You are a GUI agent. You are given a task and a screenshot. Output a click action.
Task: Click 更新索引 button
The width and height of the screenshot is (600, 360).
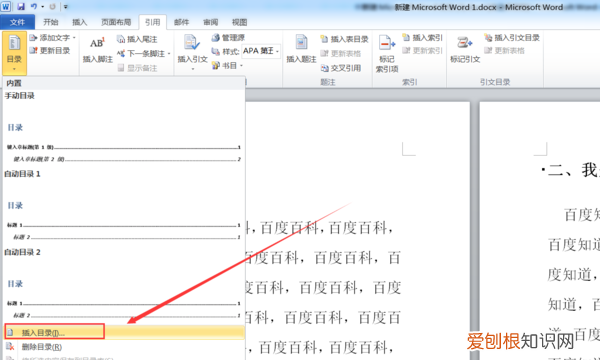(422, 50)
